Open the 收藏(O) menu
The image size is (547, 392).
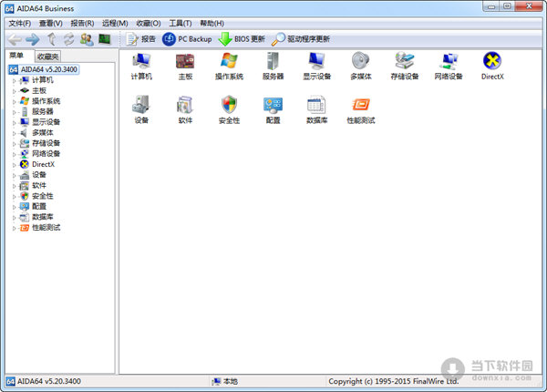click(x=149, y=24)
